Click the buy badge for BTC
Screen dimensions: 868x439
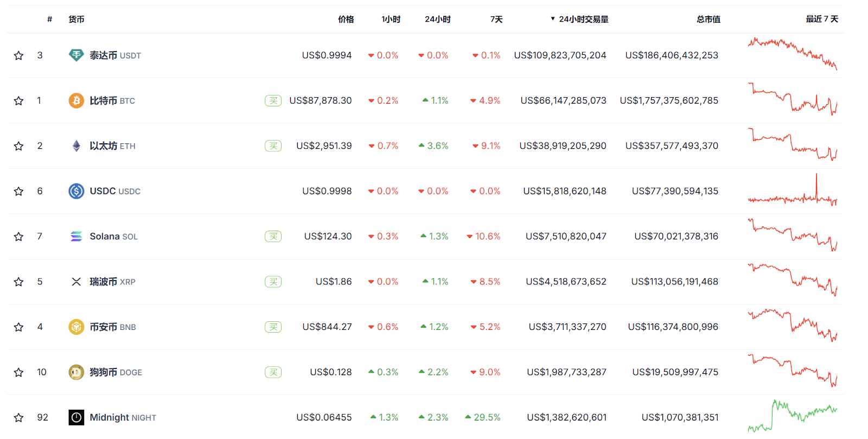[273, 100]
